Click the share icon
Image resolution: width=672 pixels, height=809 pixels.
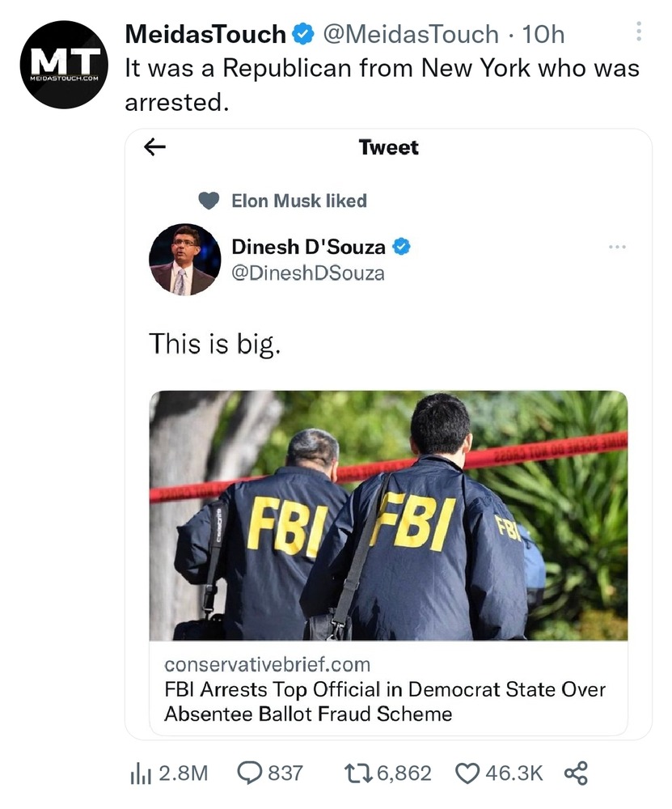574,773
